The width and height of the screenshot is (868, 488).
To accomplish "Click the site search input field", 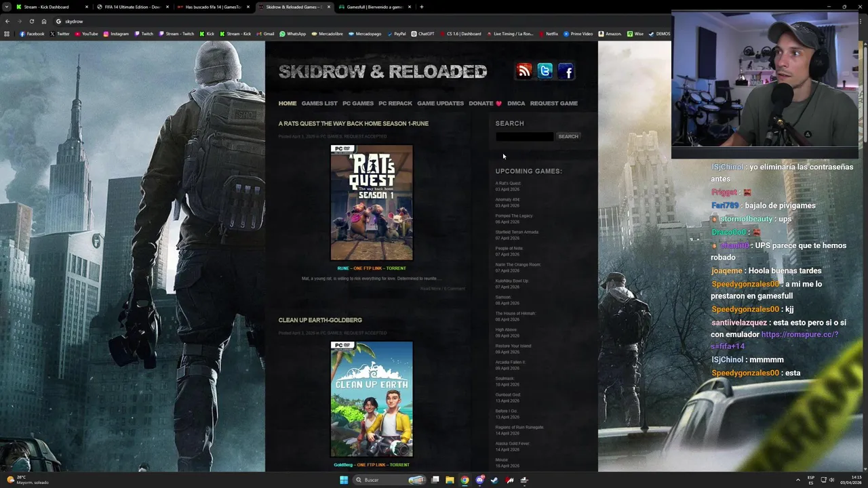I will pos(524,136).
